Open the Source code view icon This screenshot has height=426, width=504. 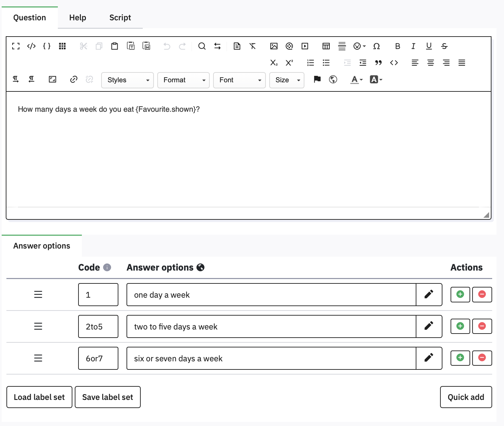(31, 46)
